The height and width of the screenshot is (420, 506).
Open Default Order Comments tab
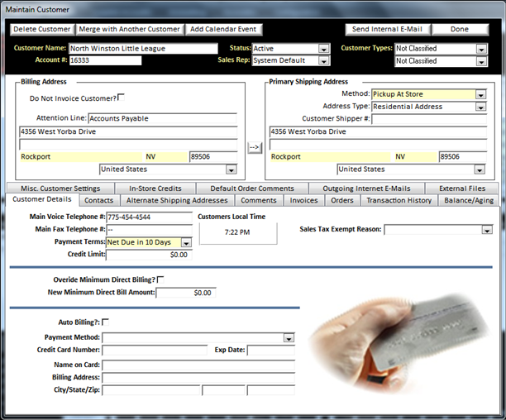pos(252,189)
